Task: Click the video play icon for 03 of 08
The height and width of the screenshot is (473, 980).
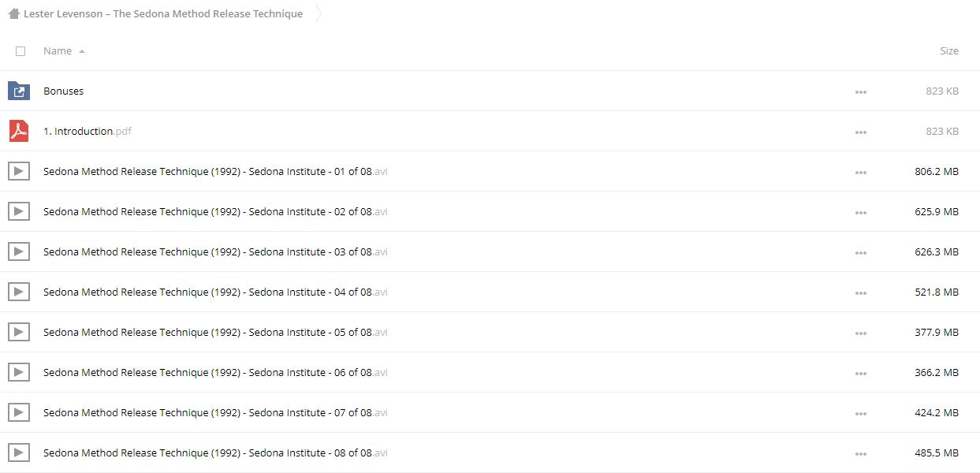Action: coord(19,251)
